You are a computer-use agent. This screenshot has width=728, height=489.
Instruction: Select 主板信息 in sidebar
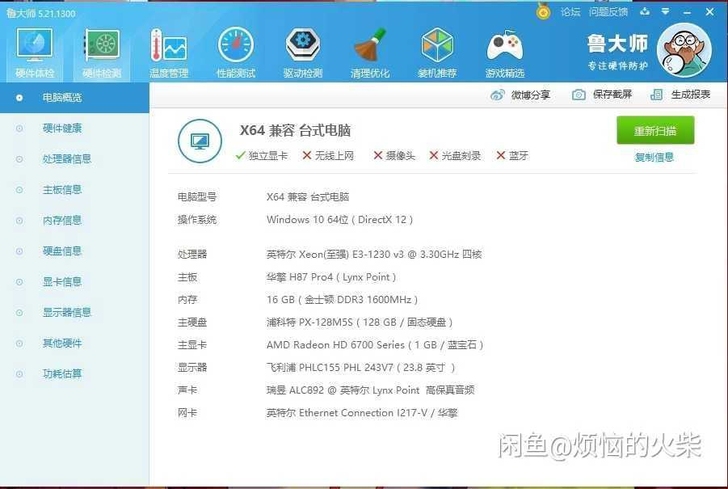click(x=74, y=189)
